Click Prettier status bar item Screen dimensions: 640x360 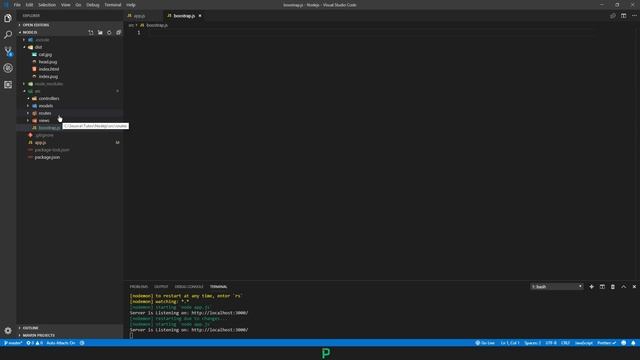coord(607,343)
